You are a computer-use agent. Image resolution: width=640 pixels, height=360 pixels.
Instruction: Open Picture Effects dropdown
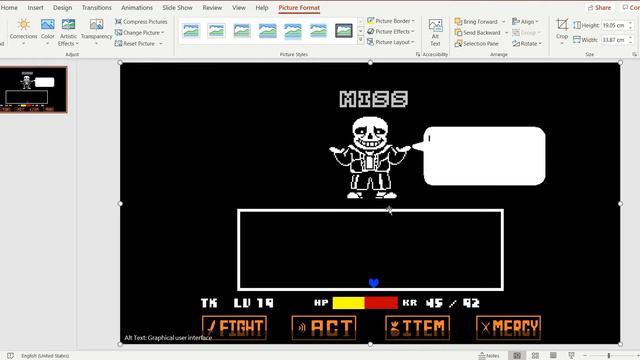[391, 31]
